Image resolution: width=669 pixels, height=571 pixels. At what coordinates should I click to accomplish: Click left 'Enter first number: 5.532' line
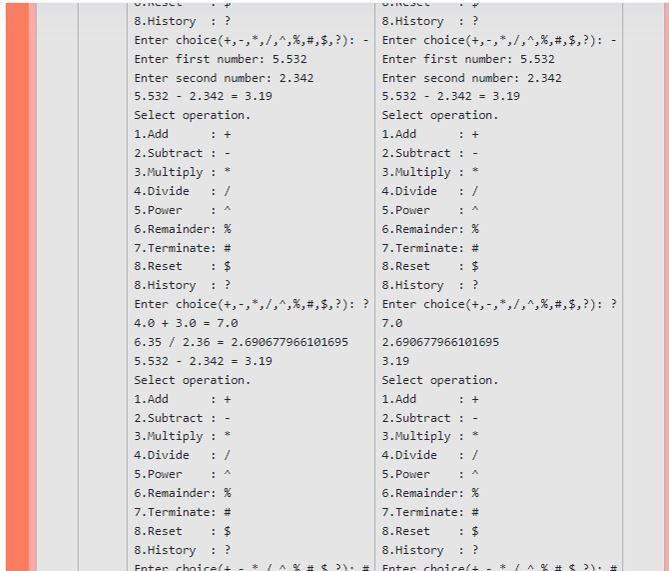click(x=221, y=59)
